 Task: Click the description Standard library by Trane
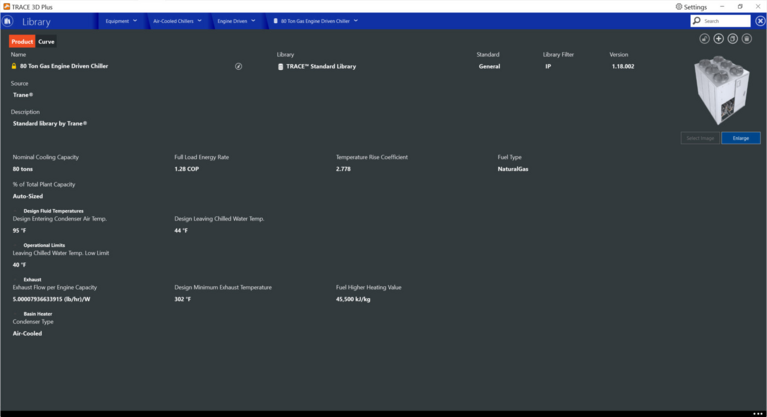(x=50, y=123)
